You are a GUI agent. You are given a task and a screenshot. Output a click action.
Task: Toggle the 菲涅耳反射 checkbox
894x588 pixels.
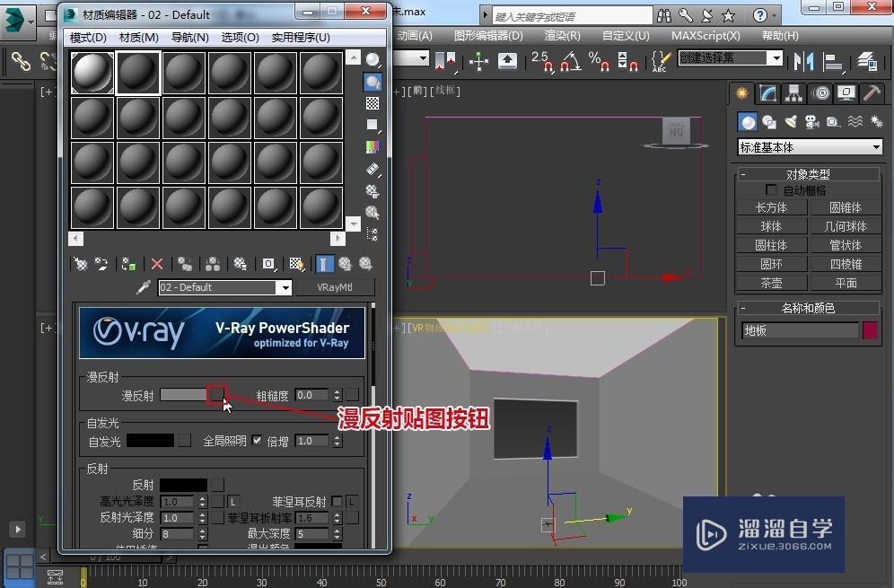click(x=337, y=501)
